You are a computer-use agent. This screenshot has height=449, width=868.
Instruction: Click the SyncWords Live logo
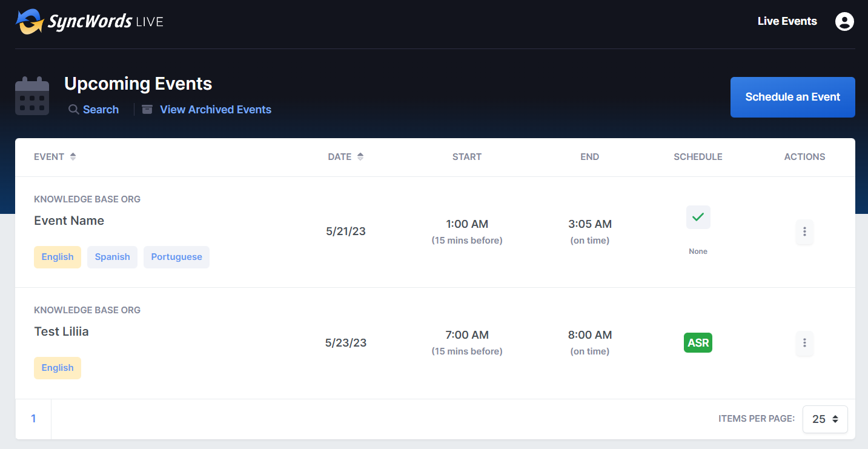(90, 22)
